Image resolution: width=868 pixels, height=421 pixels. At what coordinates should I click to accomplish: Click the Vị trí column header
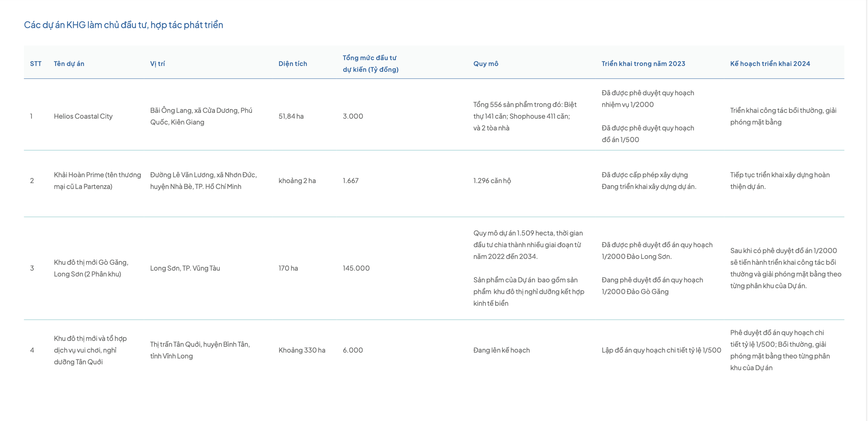[x=157, y=64]
